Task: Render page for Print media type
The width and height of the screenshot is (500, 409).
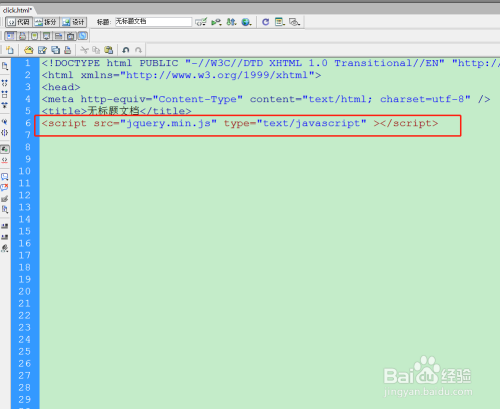Action: point(23,36)
